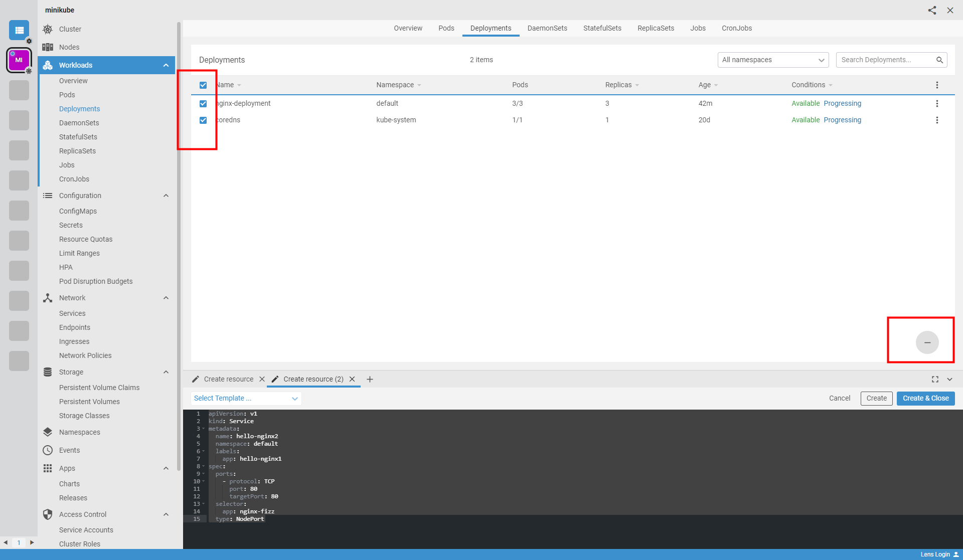Open the Select Template dropdown

246,398
